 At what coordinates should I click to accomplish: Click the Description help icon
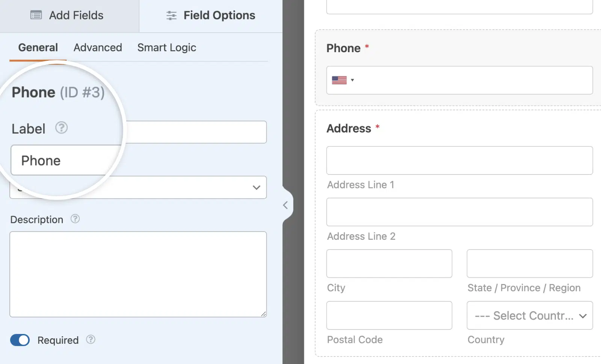[x=75, y=219]
